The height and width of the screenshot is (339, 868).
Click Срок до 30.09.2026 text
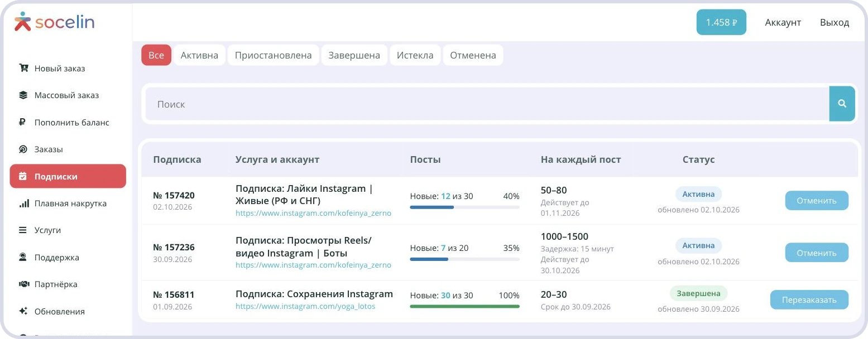[576, 307]
